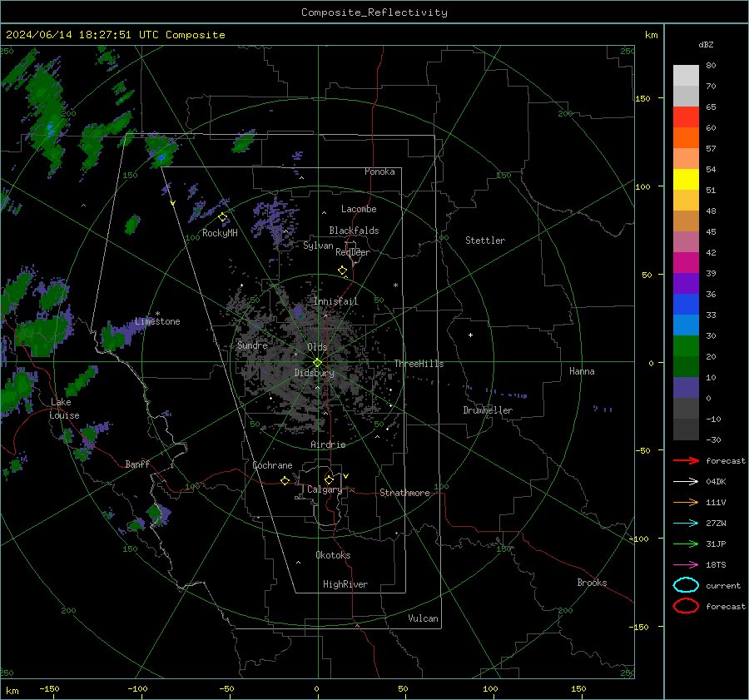
Task: Click the -30 value on dBZ scale
Action: point(714,439)
